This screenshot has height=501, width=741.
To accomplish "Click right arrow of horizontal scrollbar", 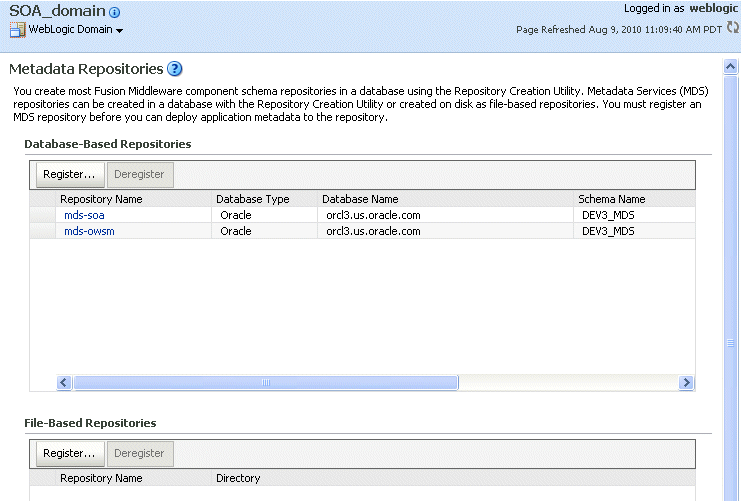I will [x=686, y=382].
